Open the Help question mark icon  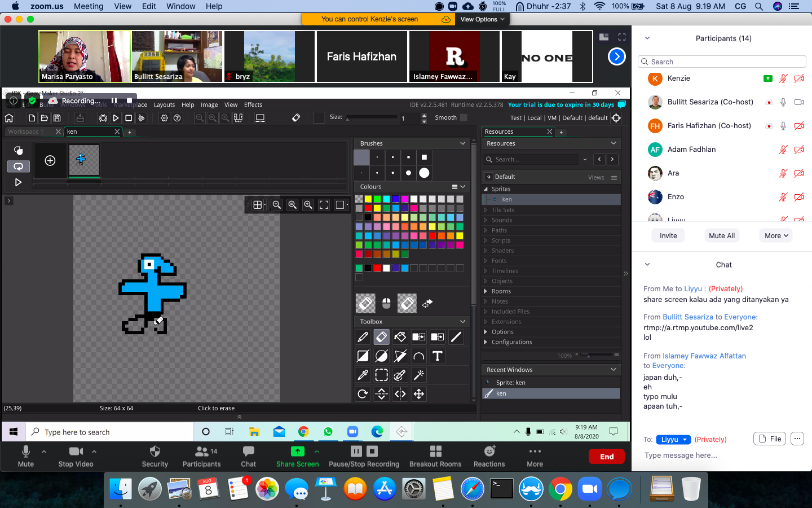point(177,118)
